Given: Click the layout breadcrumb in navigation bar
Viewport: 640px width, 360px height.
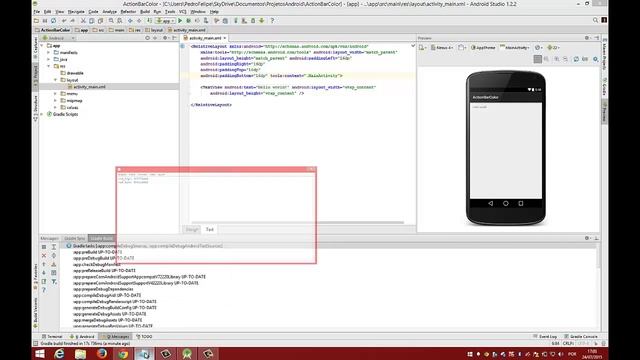Looking at the screenshot, I should click(154, 30).
